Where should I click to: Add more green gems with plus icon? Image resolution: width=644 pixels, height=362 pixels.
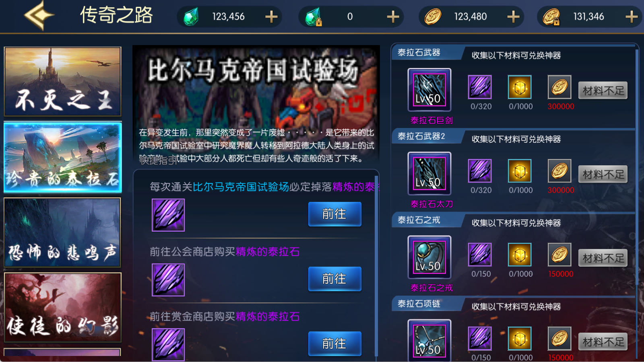271,16
